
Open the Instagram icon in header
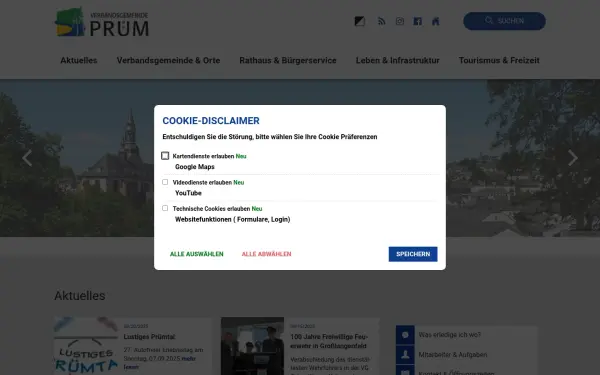399,21
